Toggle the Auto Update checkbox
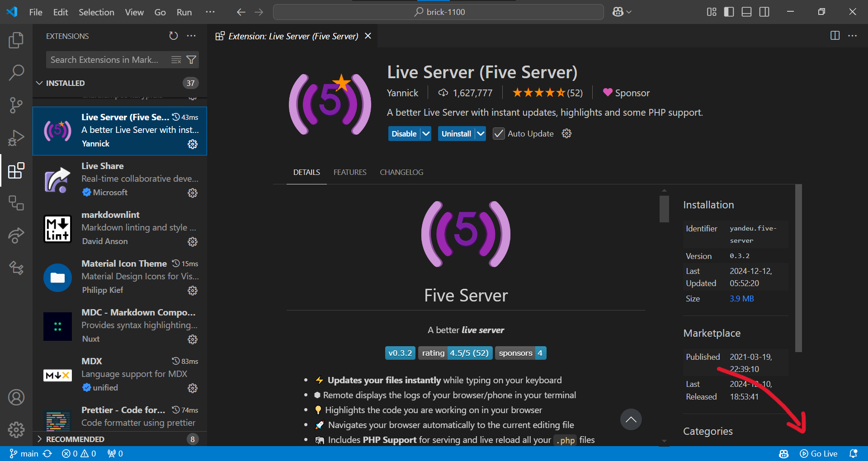Image resolution: width=868 pixels, height=461 pixels. pos(498,134)
